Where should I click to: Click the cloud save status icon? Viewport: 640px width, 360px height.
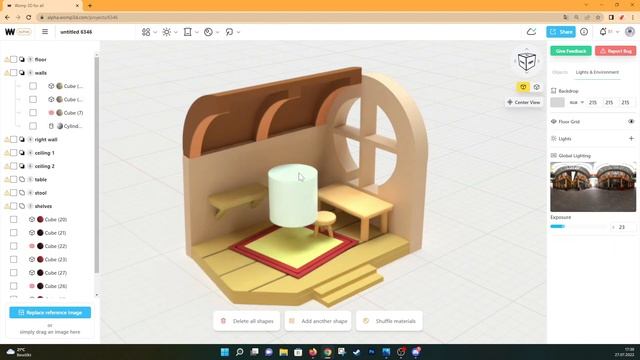point(531,32)
